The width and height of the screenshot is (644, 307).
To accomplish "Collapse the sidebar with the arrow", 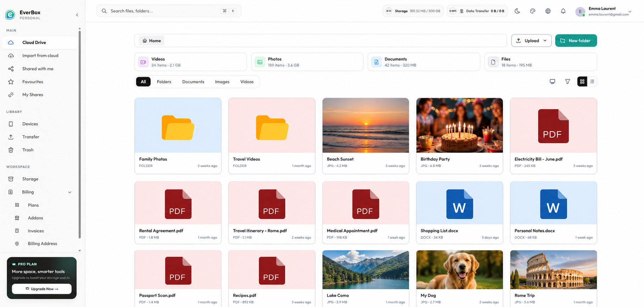I will tap(77, 15).
